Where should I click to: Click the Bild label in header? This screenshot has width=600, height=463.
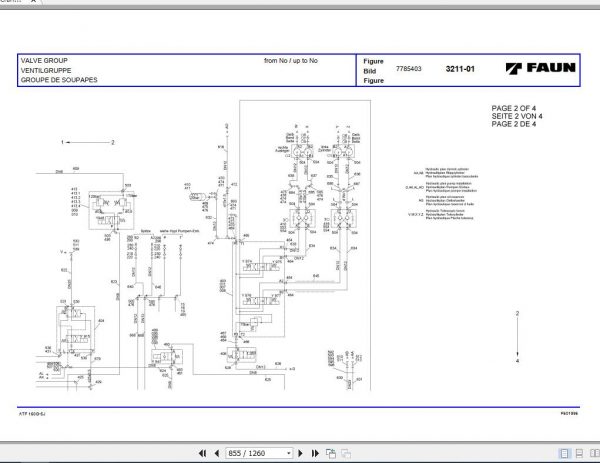[x=370, y=71]
